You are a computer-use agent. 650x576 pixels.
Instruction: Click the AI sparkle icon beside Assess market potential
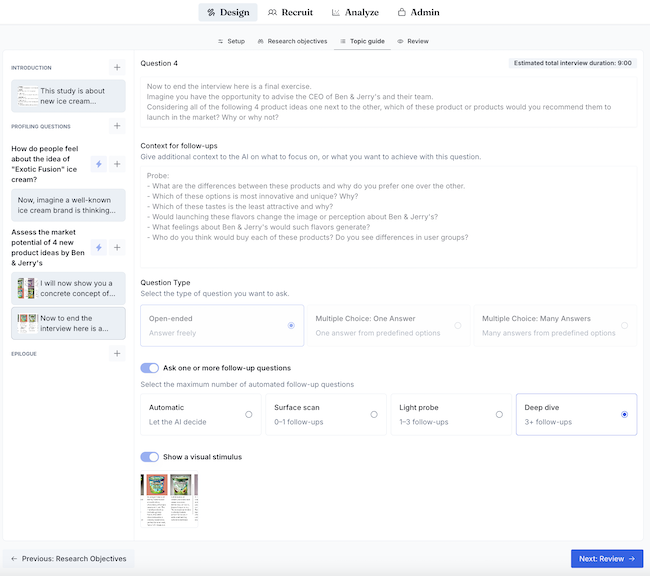pyautogui.click(x=99, y=247)
